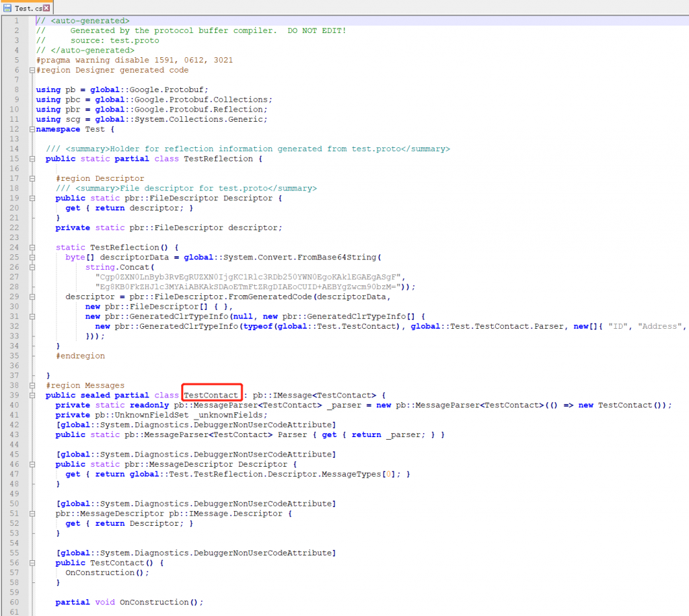
Task: Click '#pragma warning disable' on line 5
Action: 93,60
